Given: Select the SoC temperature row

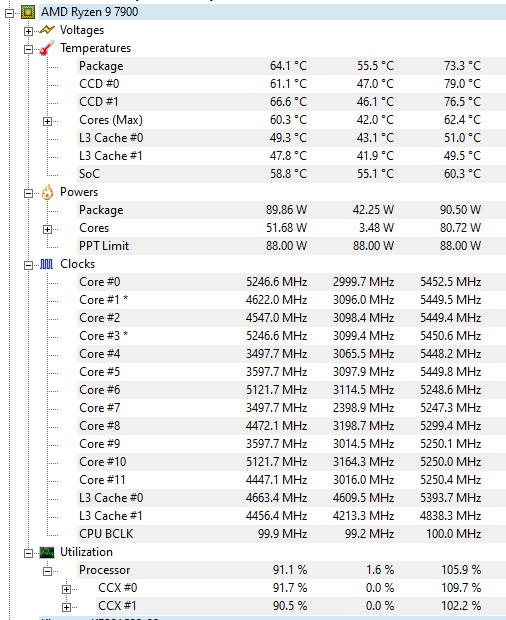Looking at the screenshot, I should click(291, 174).
